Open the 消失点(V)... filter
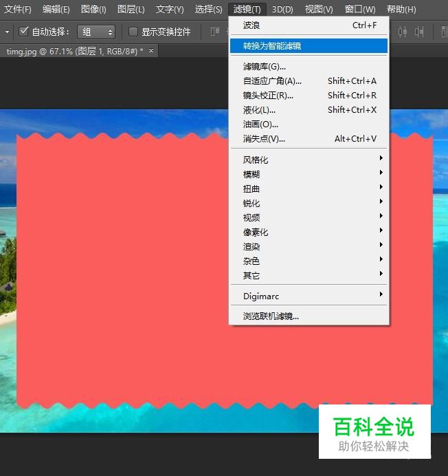The image size is (448, 476). 309,139
